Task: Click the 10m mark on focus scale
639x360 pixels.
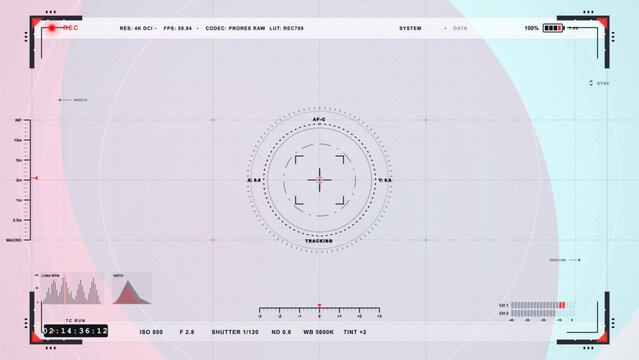Action: (18, 140)
